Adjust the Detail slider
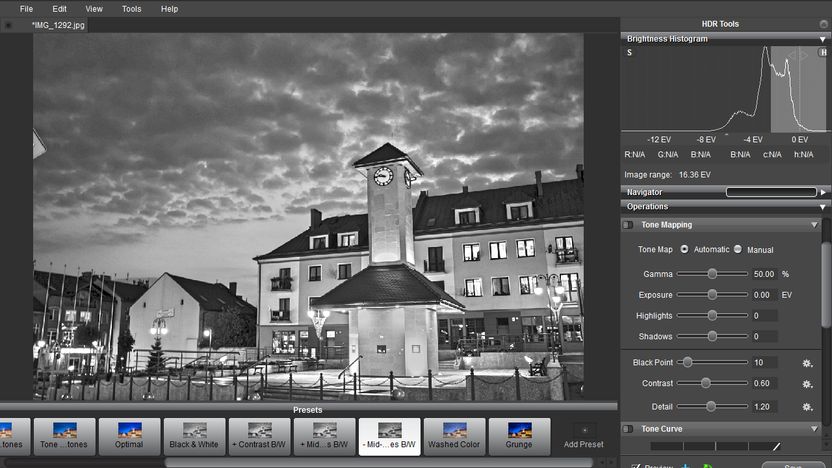The image size is (832, 468). pyautogui.click(x=712, y=406)
